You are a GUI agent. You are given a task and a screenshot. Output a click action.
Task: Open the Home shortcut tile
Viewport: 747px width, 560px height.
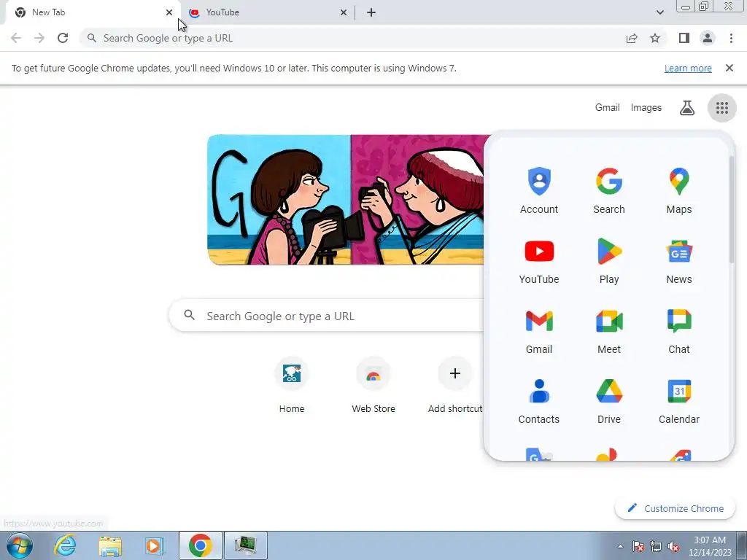292,386
